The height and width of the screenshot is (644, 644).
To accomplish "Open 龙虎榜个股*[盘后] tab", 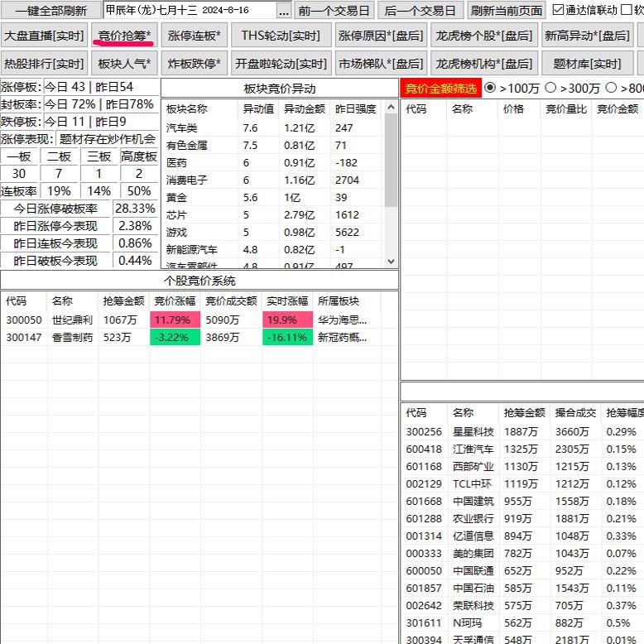I will (484, 36).
